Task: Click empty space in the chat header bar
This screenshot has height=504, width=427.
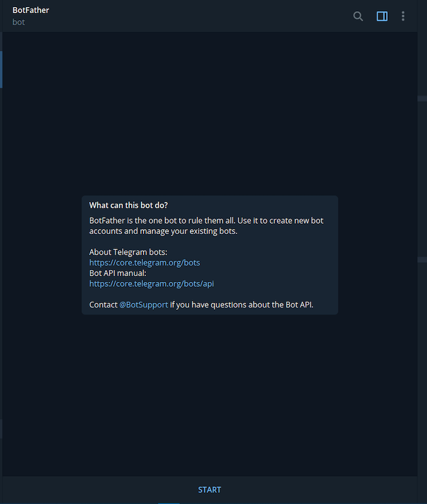Action: coord(199,16)
